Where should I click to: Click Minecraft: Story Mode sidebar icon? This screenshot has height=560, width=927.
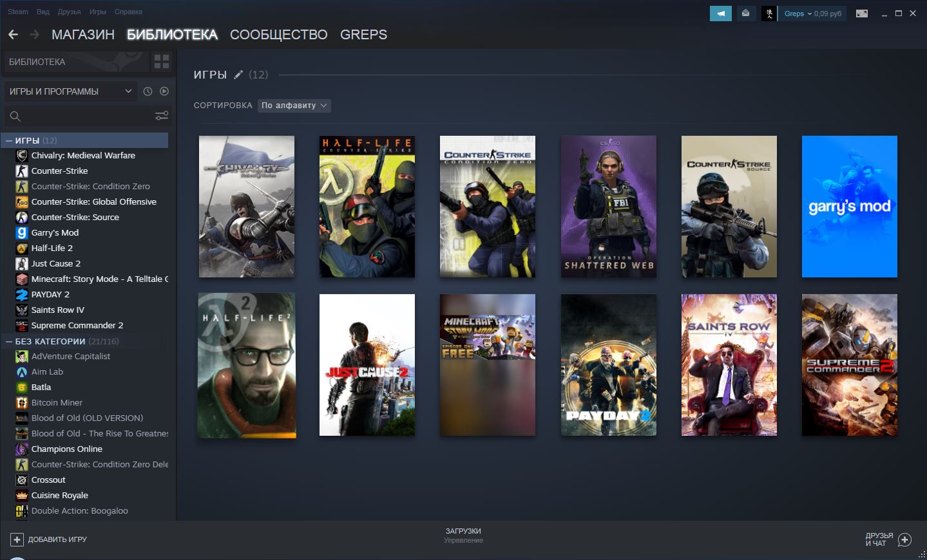[x=22, y=279]
